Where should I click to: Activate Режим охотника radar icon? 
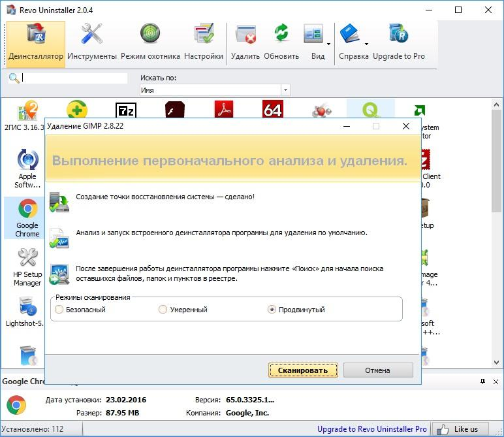pos(150,44)
